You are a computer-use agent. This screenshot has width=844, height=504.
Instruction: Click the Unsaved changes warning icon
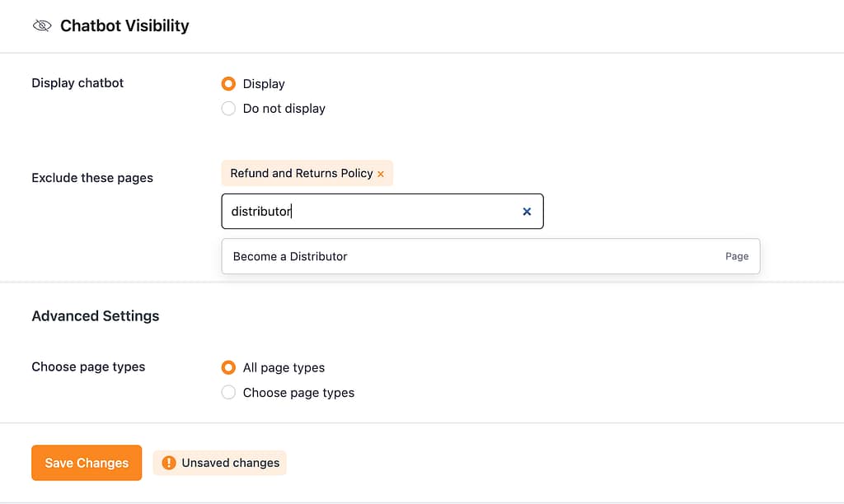tap(168, 463)
